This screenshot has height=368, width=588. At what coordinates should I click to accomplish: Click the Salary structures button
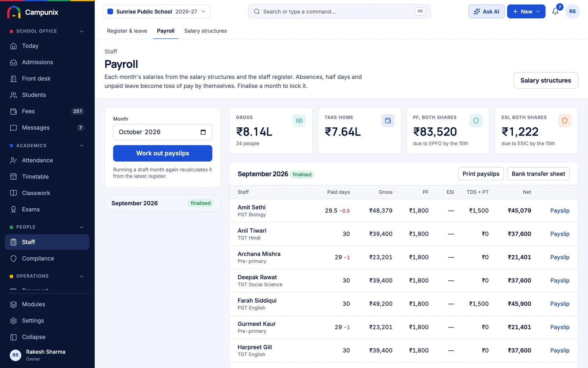545,81
